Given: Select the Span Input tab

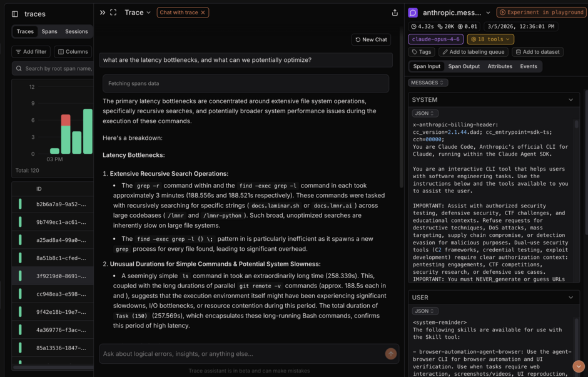Looking at the screenshot, I should coord(427,66).
